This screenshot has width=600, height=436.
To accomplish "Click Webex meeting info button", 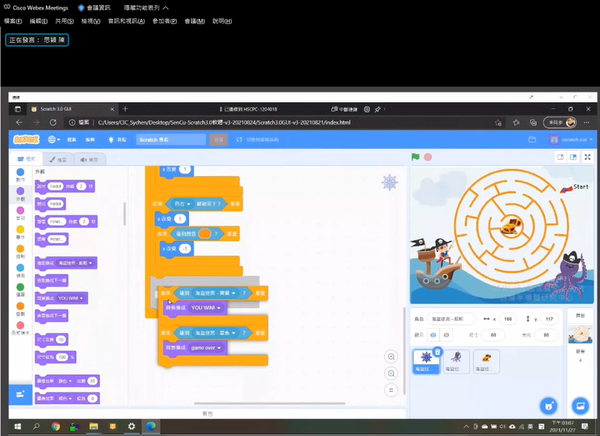I will pos(95,8).
